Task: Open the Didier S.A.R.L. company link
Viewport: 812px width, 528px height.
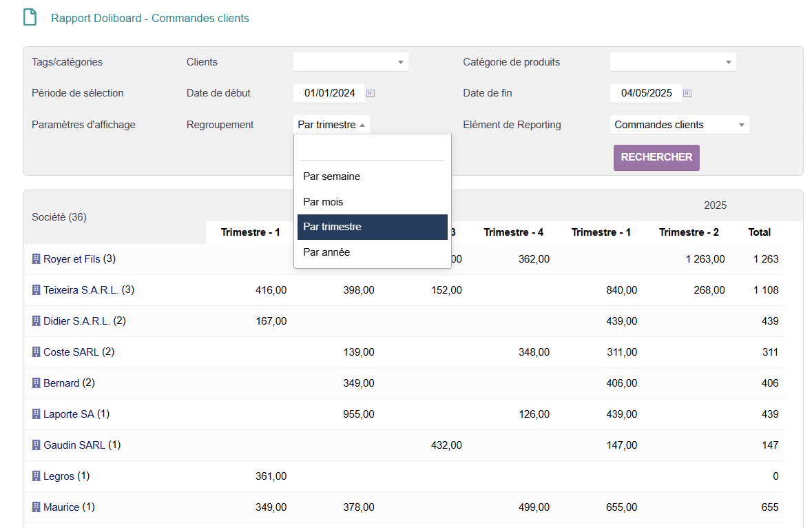Action: pos(76,321)
